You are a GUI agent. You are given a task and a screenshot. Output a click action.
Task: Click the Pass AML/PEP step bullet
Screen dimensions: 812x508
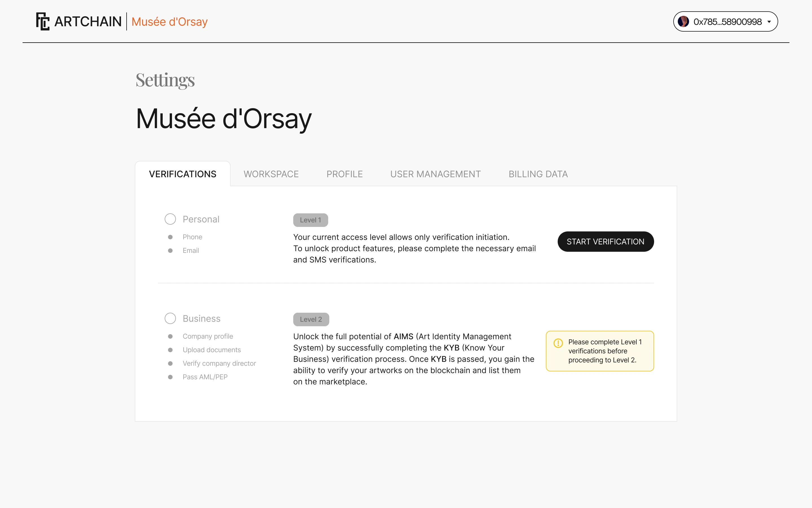tap(170, 377)
